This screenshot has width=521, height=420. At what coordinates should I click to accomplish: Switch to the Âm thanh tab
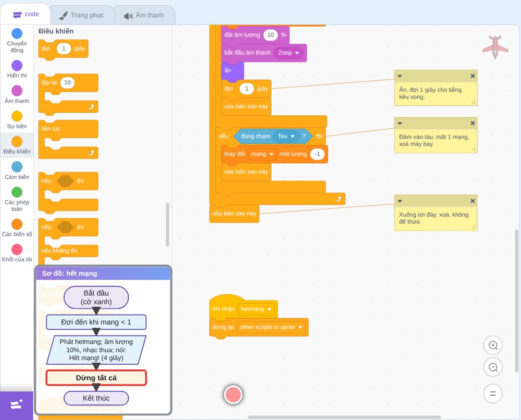tap(144, 15)
